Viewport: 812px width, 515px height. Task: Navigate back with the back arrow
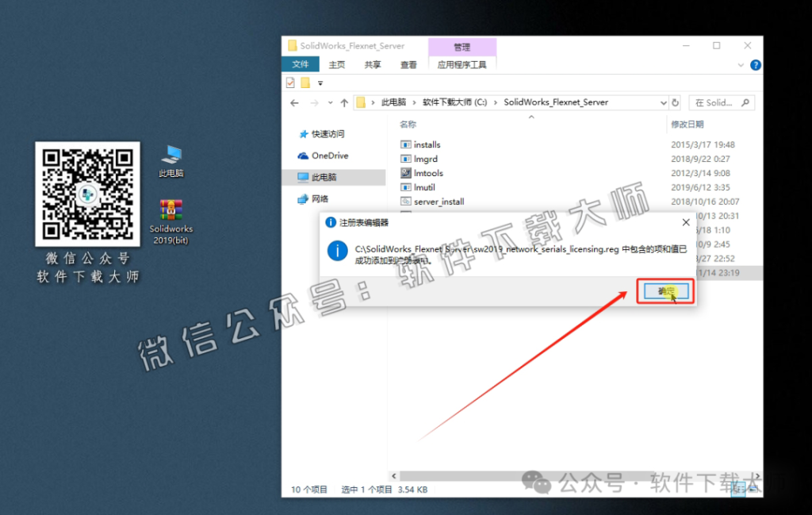click(x=294, y=102)
